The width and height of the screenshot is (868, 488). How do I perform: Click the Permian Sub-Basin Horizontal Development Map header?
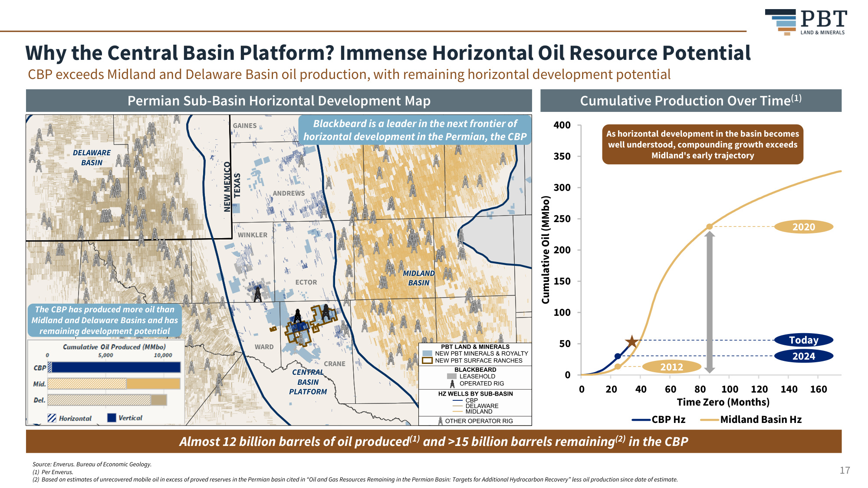(x=279, y=101)
